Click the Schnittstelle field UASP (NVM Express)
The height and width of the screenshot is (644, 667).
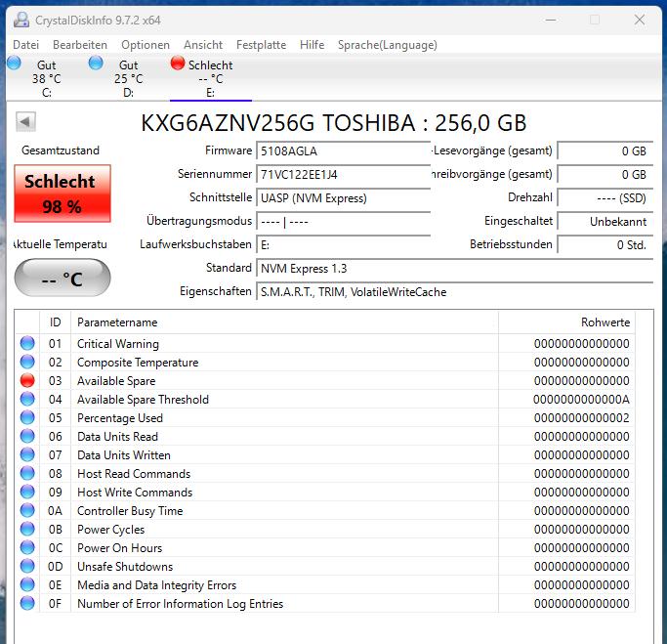[344, 198]
